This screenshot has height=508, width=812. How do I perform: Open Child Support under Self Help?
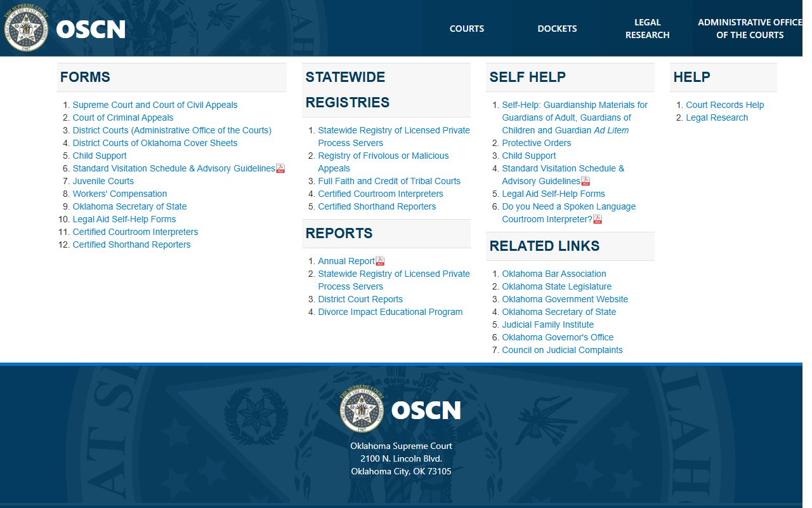click(x=528, y=156)
